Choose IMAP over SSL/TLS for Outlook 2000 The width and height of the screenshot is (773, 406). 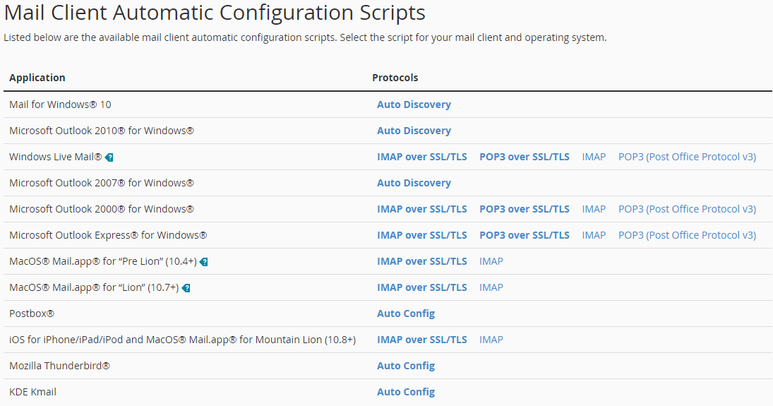421,209
